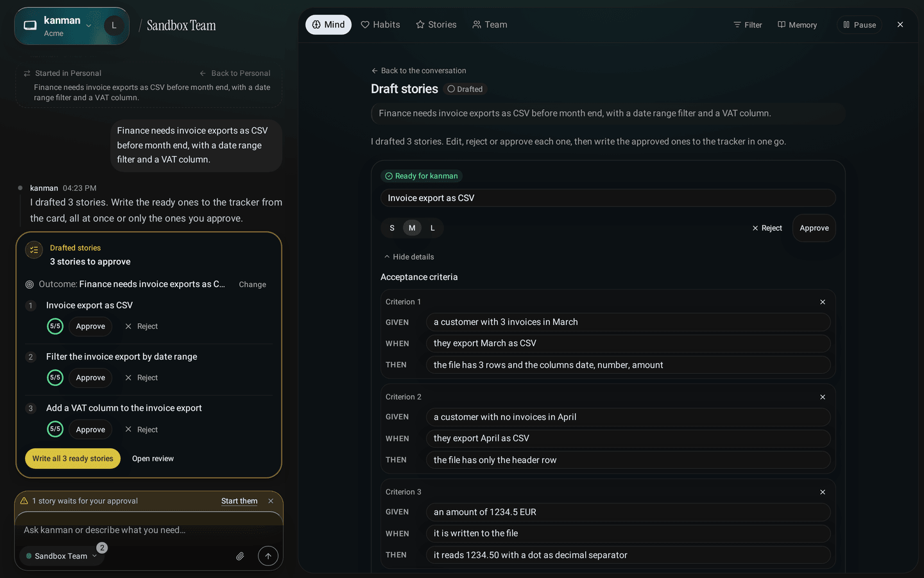Edit Criterion 2 WHEN field
This screenshot has height=578, width=924.
628,439
